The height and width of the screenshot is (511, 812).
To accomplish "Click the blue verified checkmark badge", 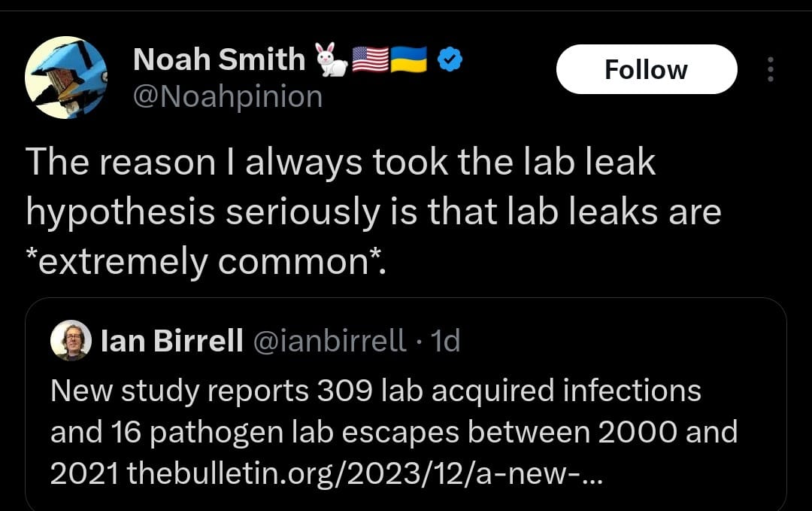I will point(450,59).
